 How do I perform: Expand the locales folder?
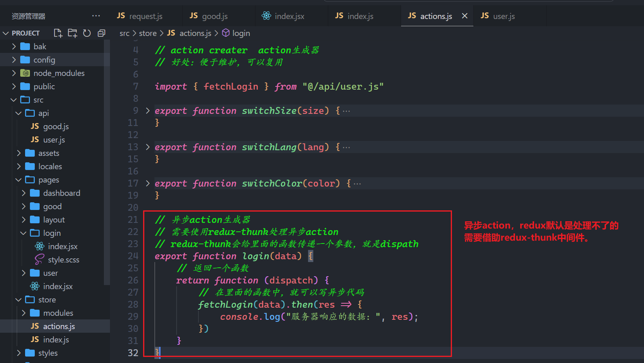coord(55,166)
